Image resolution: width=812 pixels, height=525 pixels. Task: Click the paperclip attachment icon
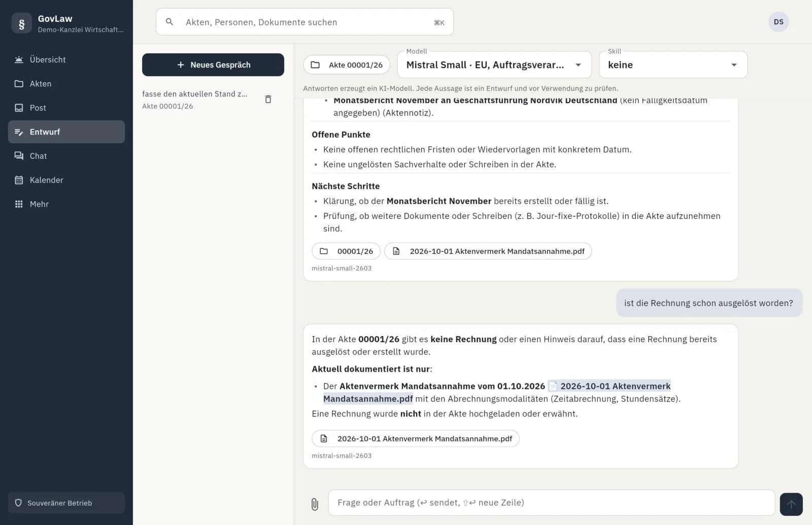tap(315, 504)
